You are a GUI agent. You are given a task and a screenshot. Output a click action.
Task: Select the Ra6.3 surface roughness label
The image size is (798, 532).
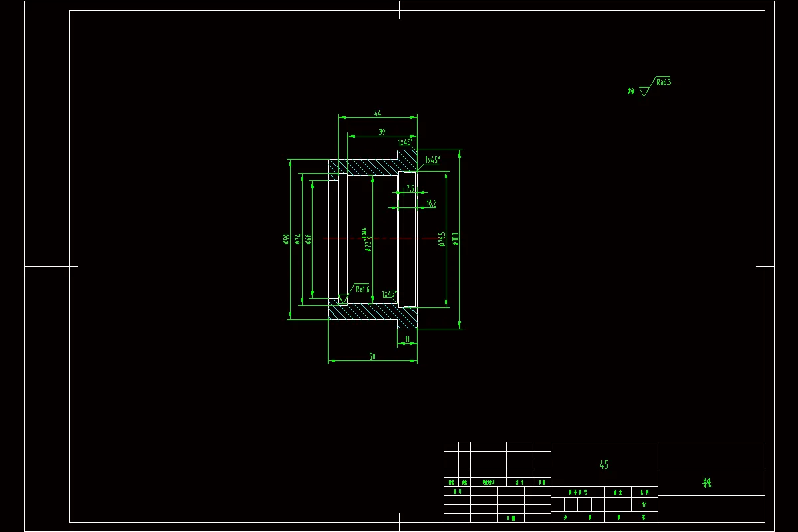tap(664, 82)
